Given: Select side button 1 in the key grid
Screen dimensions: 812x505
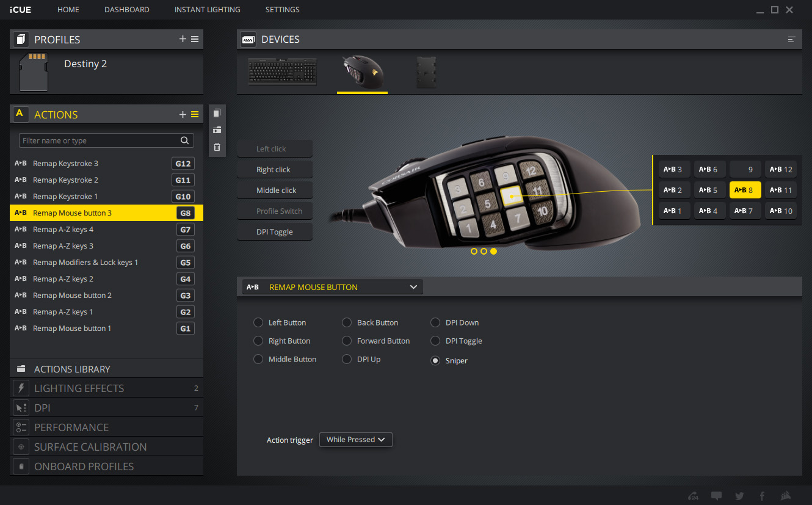Looking at the screenshot, I should 675,211.
